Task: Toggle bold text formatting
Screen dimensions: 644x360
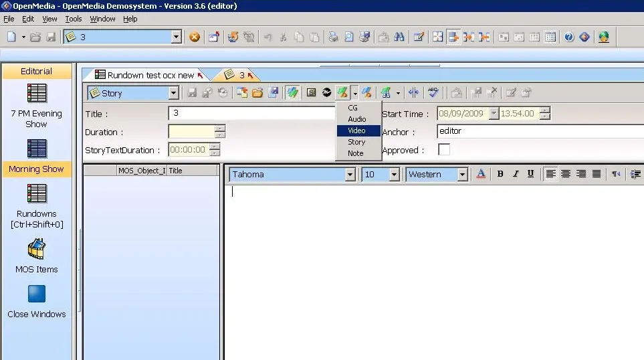Action: click(500, 174)
